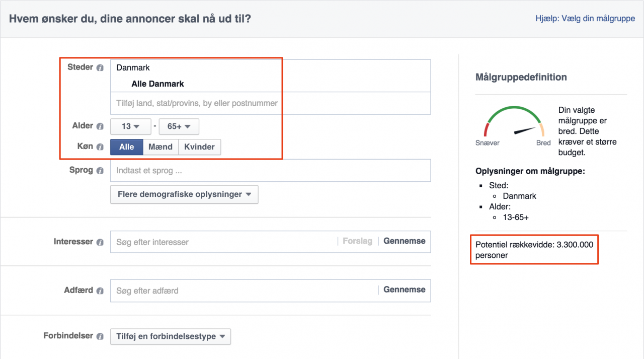644x359 pixels.
Task: Select Alle under Køn
Action: (126, 147)
